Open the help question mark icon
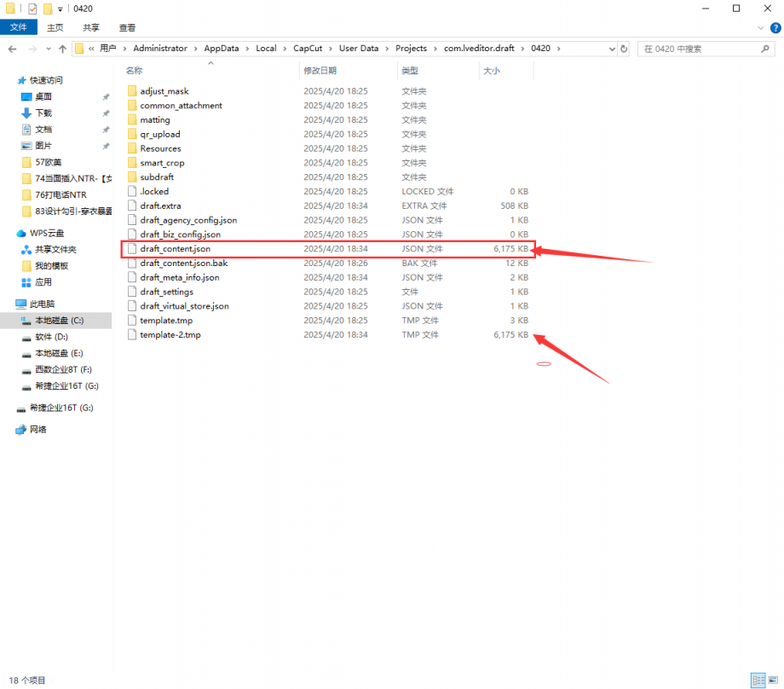The image size is (784, 689). coord(774,27)
